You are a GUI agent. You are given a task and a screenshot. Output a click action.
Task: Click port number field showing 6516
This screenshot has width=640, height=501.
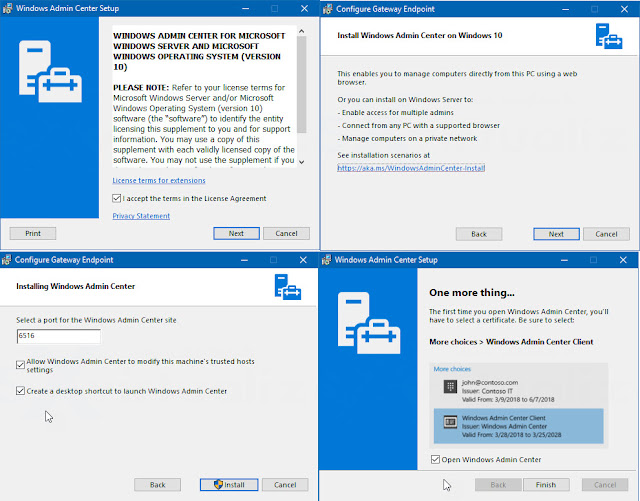pos(59,336)
